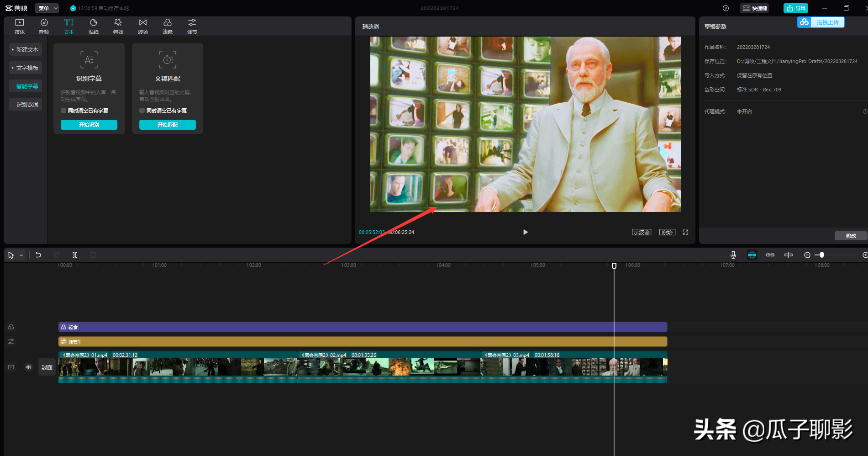
Task: Select the 识别歌词 category
Action: (x=26, y=104)
